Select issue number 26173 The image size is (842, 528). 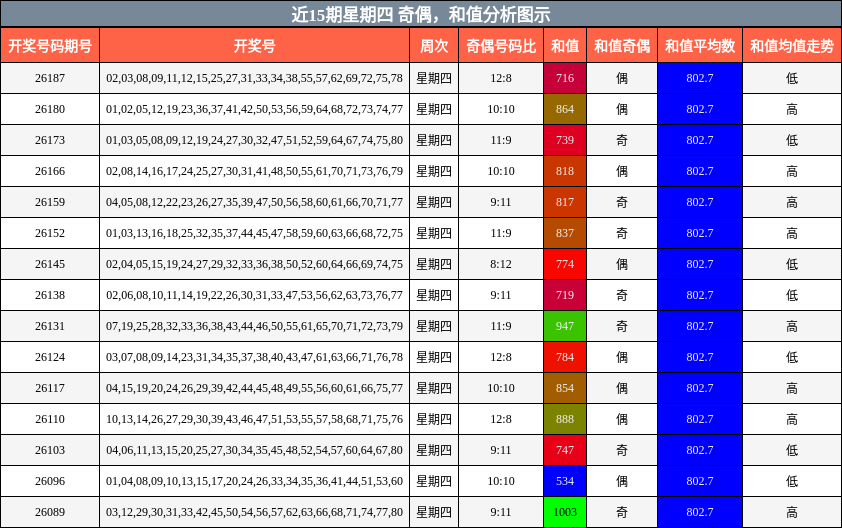(50, 140)
